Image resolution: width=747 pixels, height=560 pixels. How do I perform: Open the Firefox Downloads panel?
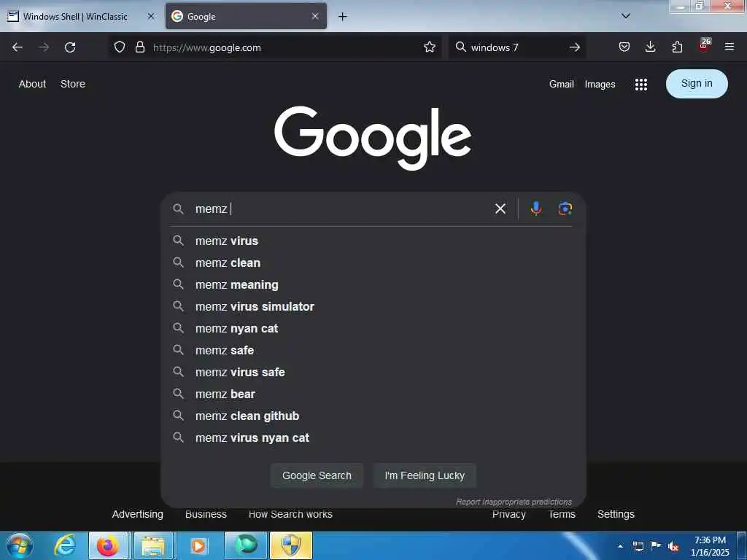coord(650,47)
